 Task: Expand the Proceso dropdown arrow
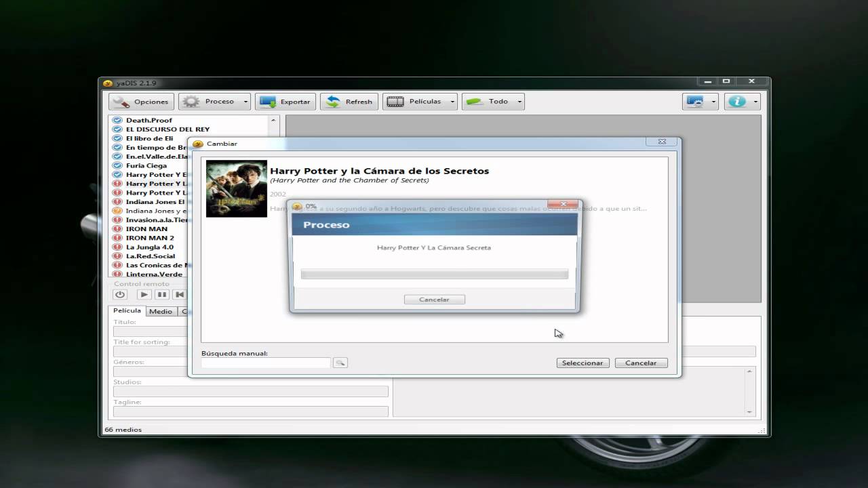click(x=244, y=102)
